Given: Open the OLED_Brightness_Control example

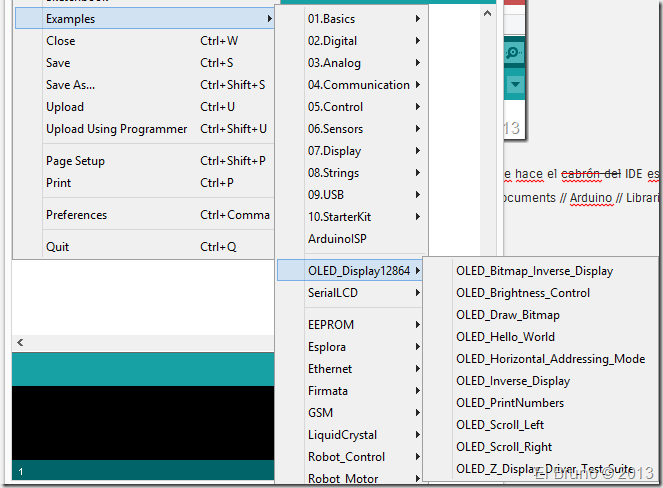Looking at the screenshot, I should [522, 293].
